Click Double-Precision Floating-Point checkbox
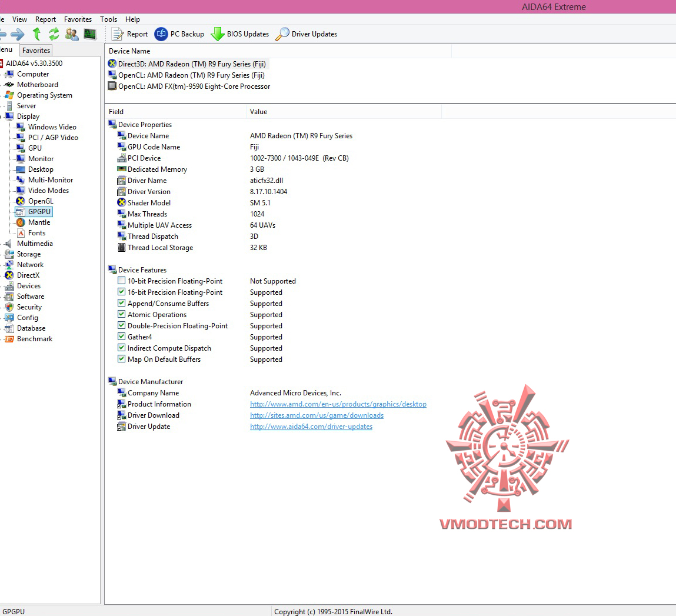Image resolution: width=676 pixels, height=616 pixels. click(x=122, y=325)
